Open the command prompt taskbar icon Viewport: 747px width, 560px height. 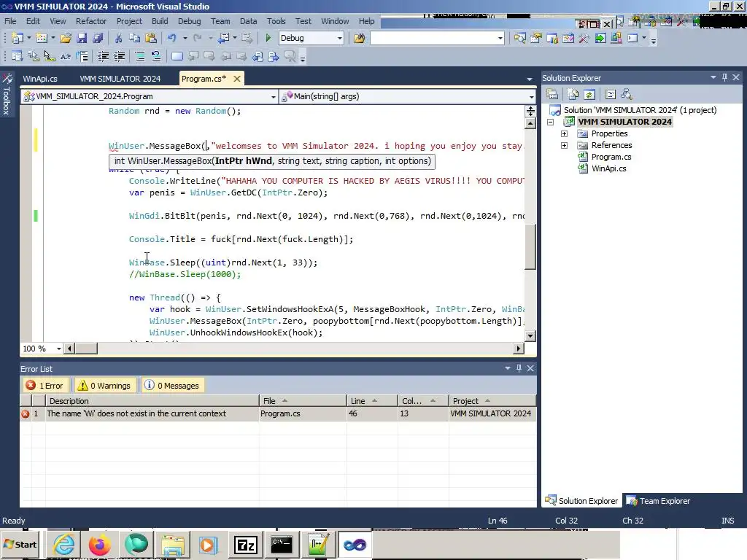point(281,544)
